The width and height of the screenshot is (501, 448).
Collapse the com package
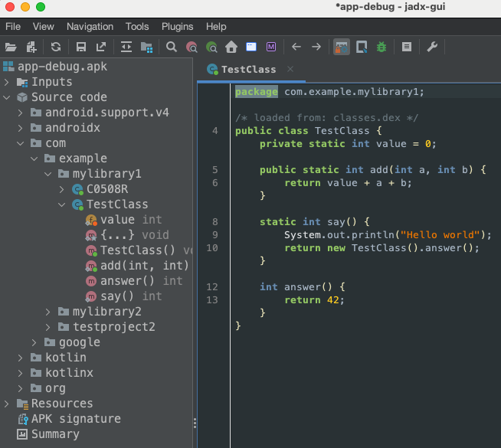click(x=21, y=143)
